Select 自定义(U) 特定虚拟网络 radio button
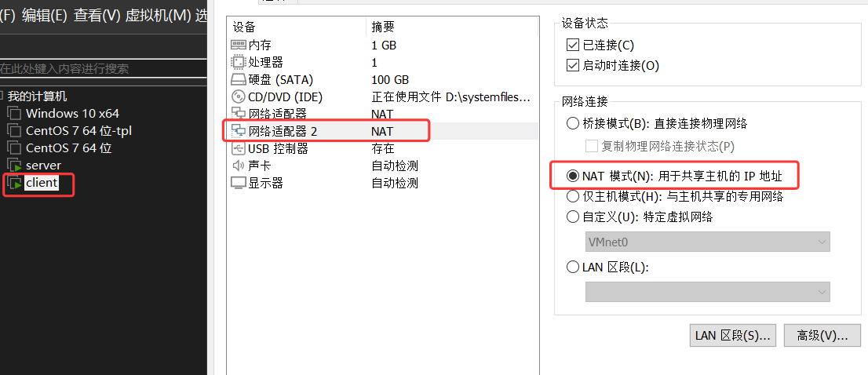Image resolution: width=868 pixels, height=375 pixels. [572, 217]
